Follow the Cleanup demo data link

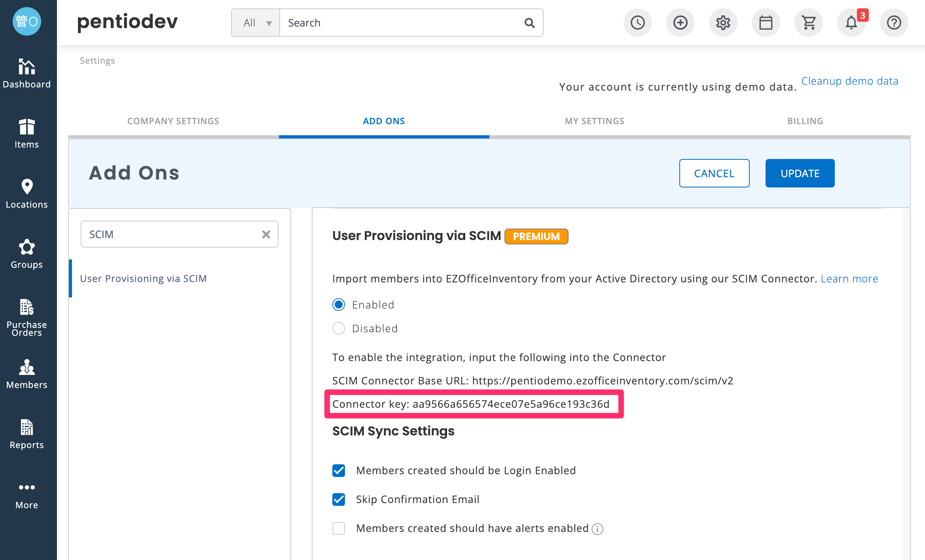coord(850,81)
